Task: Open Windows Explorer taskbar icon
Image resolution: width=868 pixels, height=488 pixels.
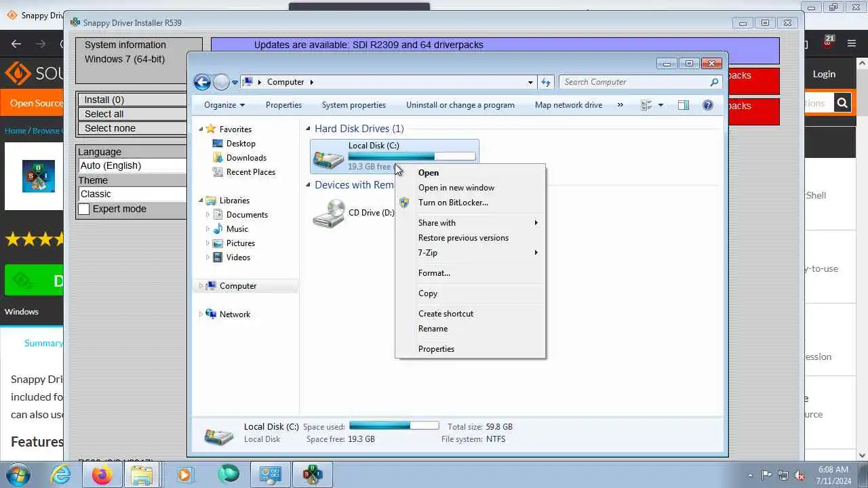Action: tap(142, 474)
